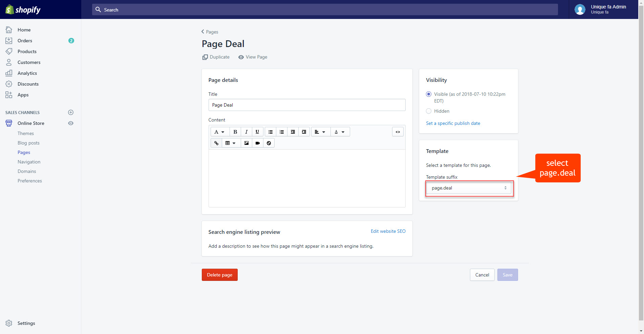This screenshot has width=644, height=334.
Task: Open Settings at sidebar bottom
Action: [26, 323]
